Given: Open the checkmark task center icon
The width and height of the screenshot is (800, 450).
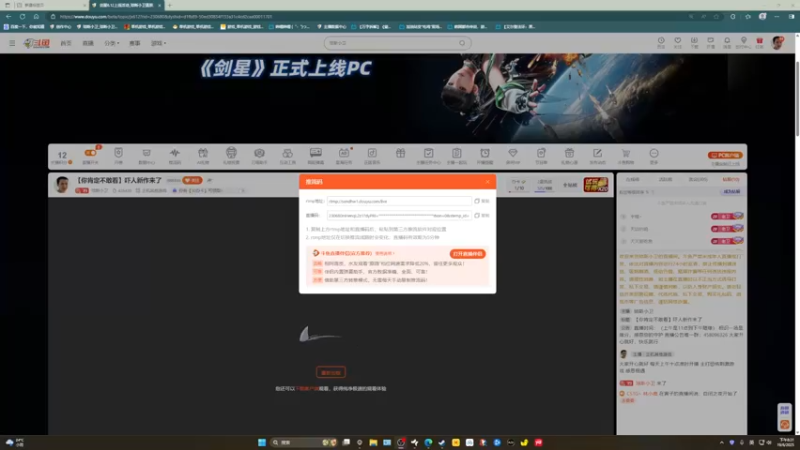Looking at the screenshot, I should pyautogui.click(x=429, y=153).
